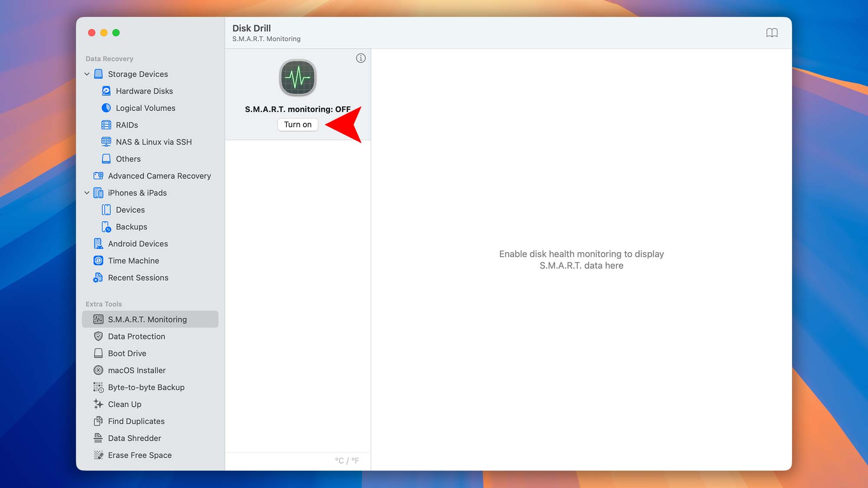The image size is (868, 488).
Task: Expand the Storage Devices disclosure chevron
Action: 87,74
